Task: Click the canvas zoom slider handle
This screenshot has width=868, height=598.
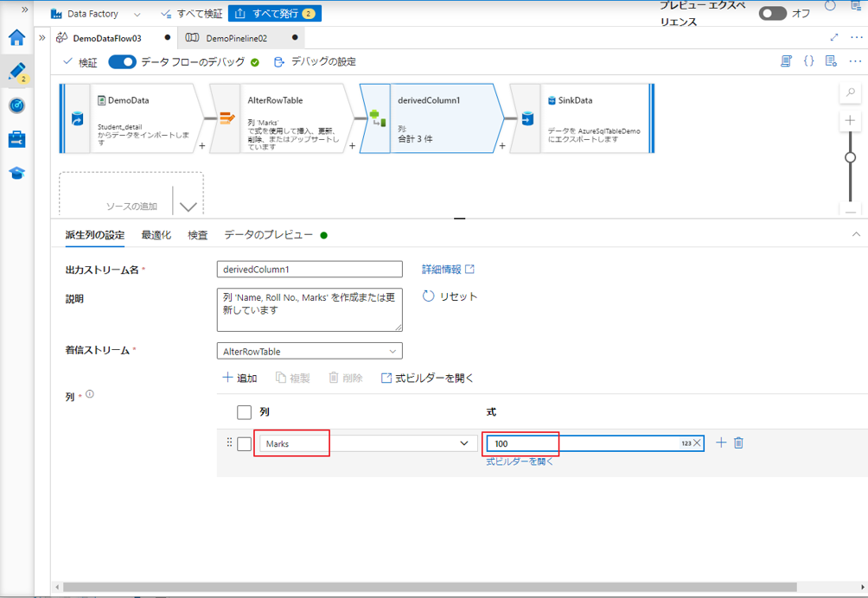Action: 851,157
